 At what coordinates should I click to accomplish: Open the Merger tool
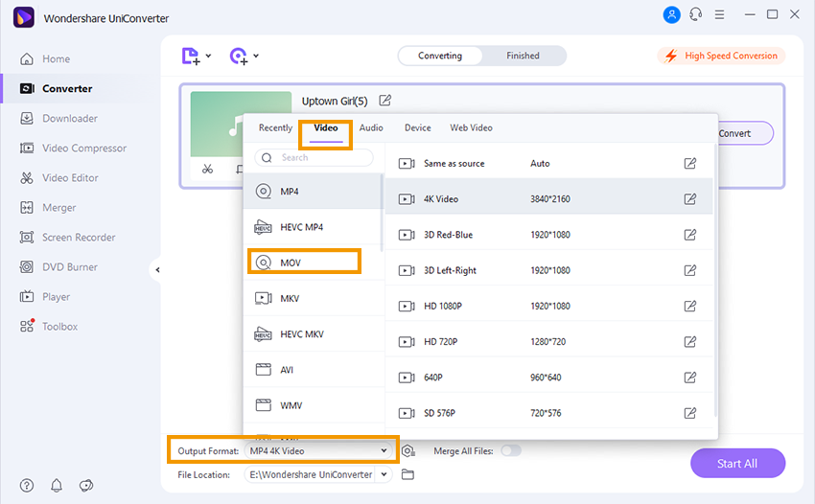[x=47, y=207]
